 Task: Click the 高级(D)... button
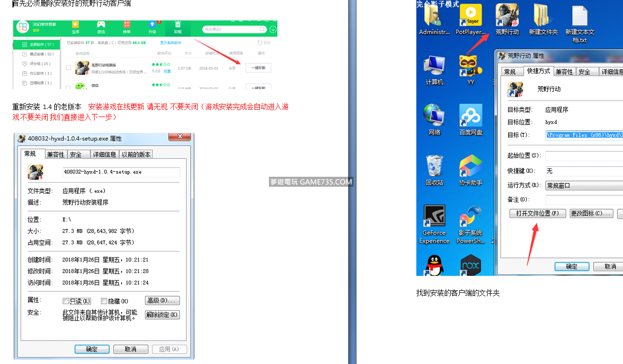point(162,300)
